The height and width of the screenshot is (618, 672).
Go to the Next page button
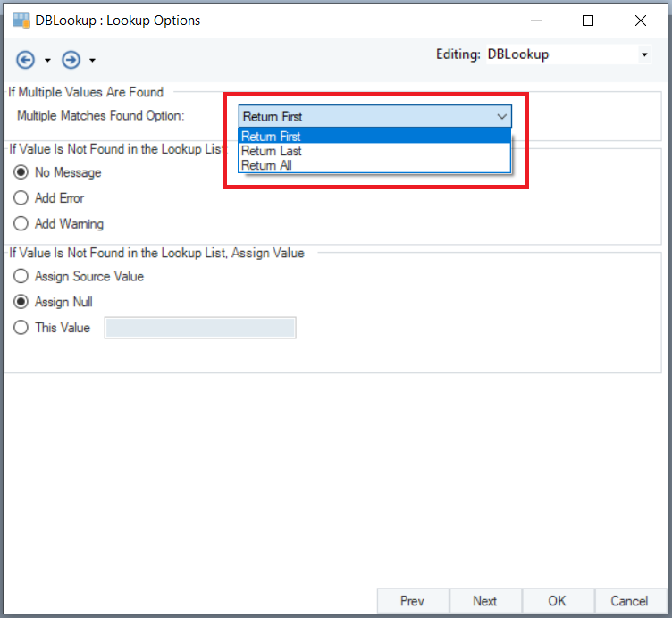click(484, 601)
